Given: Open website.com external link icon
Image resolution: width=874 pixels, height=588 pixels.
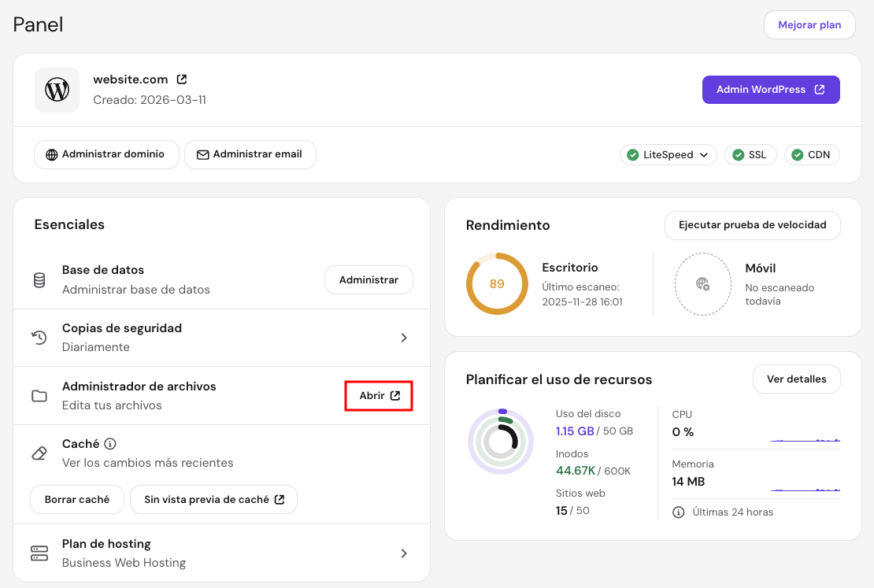Looking at the screenshot, I should coord(182,80).
